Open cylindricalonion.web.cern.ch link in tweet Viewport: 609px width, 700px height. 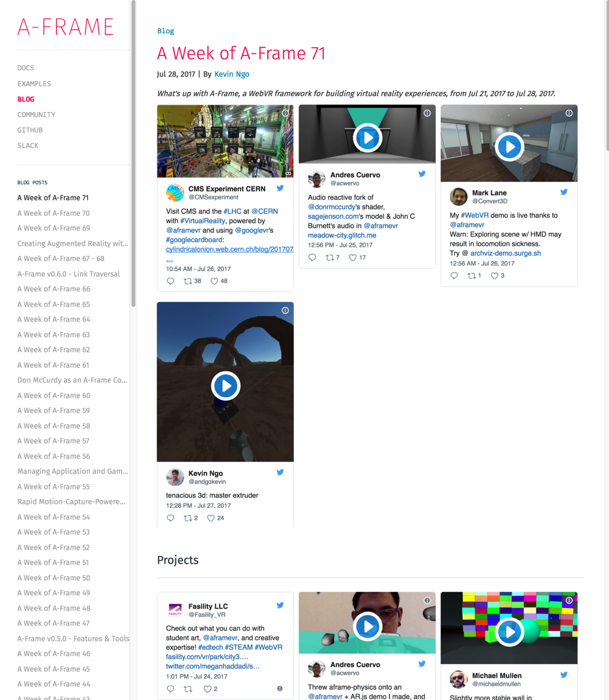[230, 249]
